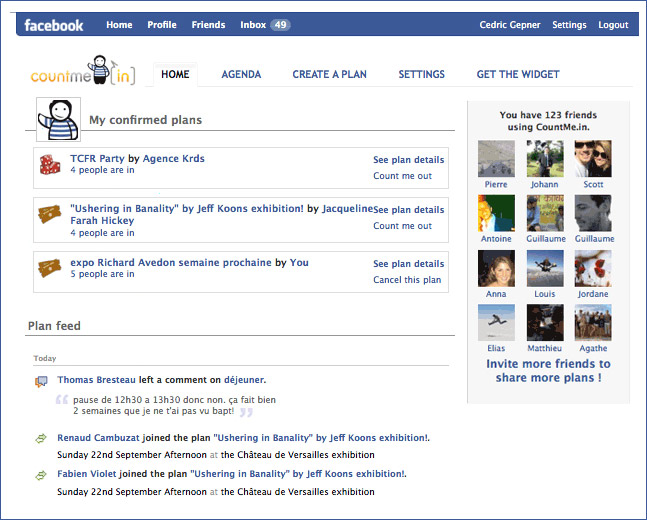This screenshot has width=647, height=520.
Task: Click Invite more friends to share more plans
Action: tap(548, 371)
